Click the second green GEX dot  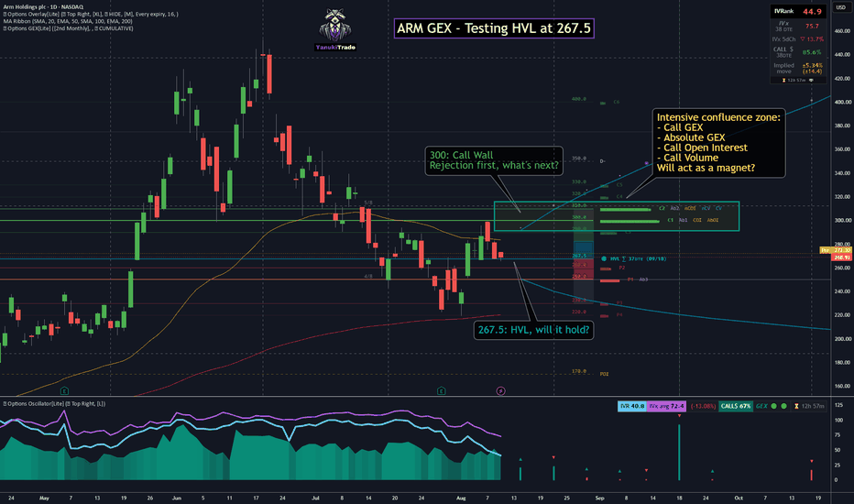point(783,406)
